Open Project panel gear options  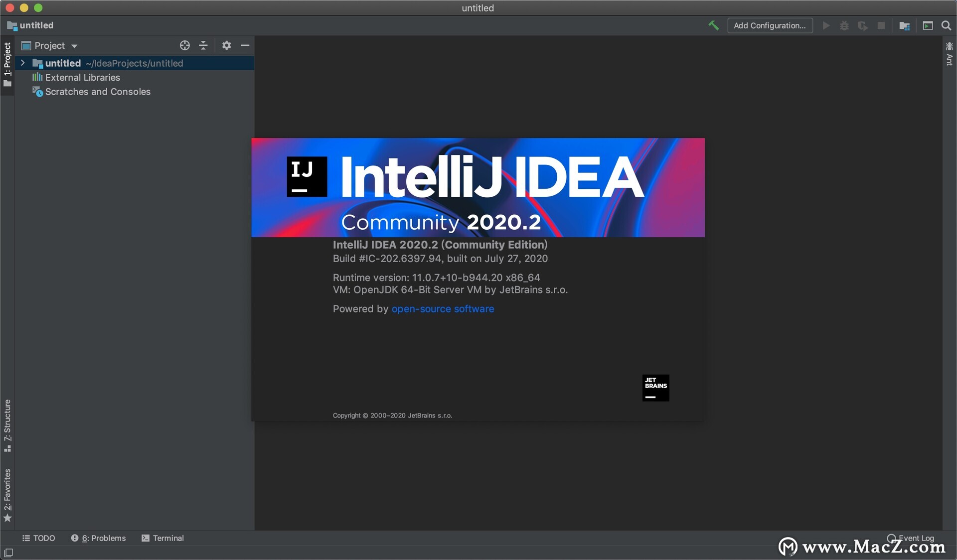[x=226, y=45]
